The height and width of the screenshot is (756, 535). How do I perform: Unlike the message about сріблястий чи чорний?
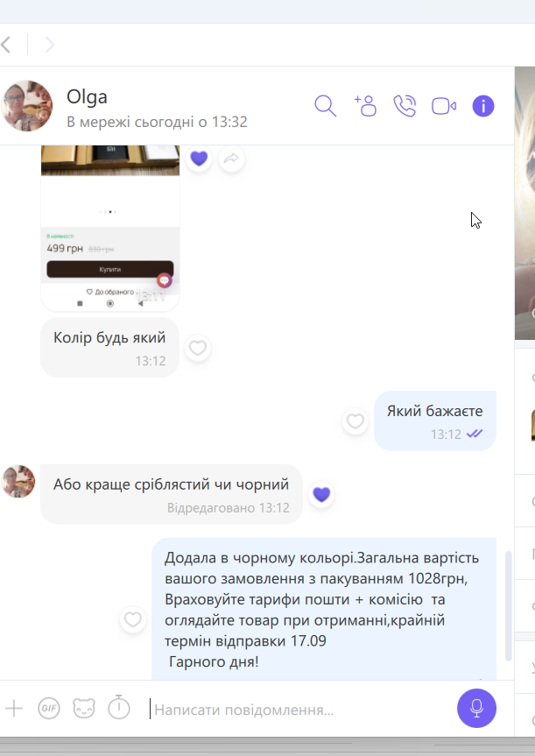321,494
